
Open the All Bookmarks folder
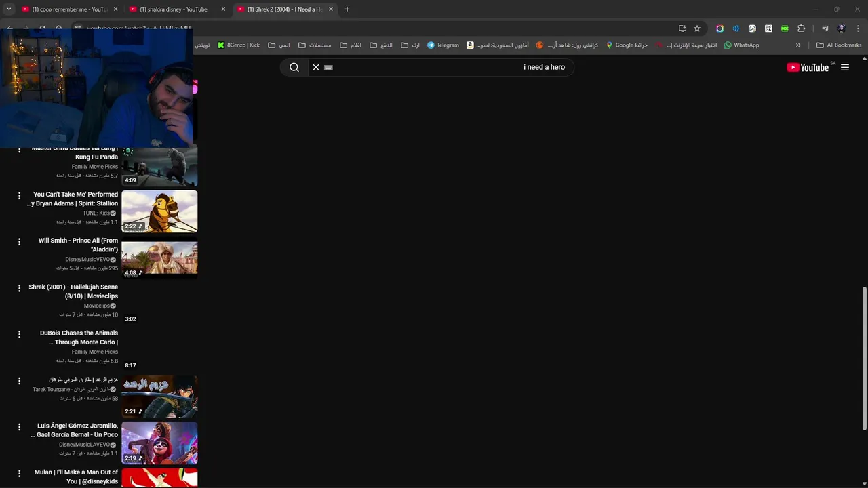[839, 45]
